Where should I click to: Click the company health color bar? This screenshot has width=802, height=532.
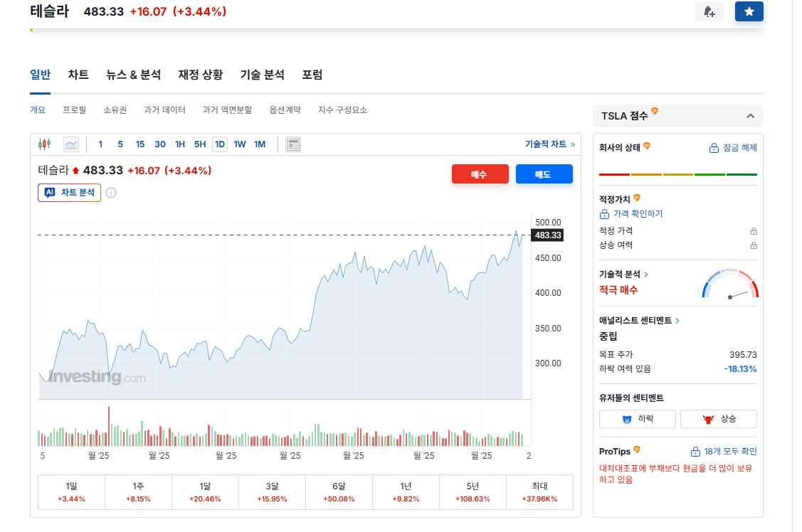677,175
